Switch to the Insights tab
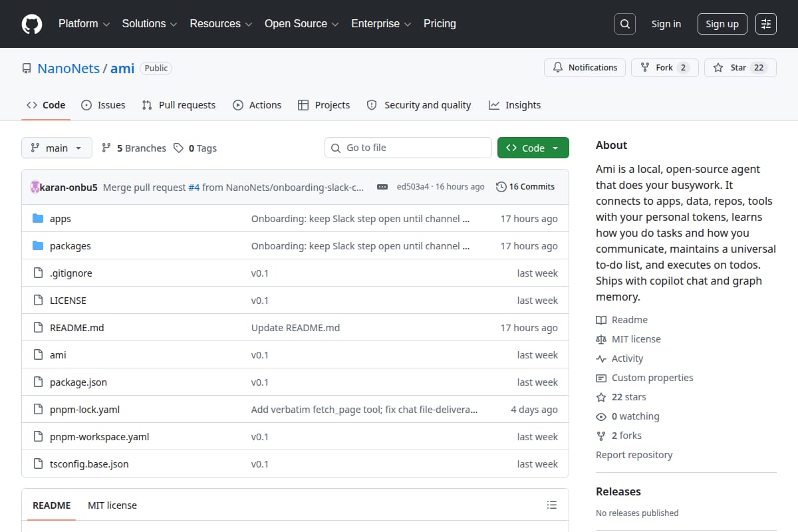Screen dimensions: 798x532 (x=515, y=105)
